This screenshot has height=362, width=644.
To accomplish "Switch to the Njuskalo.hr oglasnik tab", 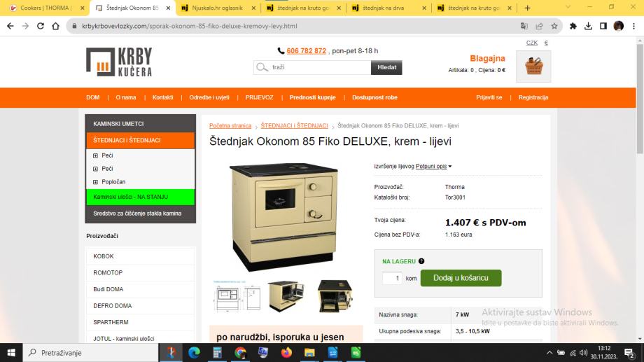I will pyautogui.click(x=218, y=8).
